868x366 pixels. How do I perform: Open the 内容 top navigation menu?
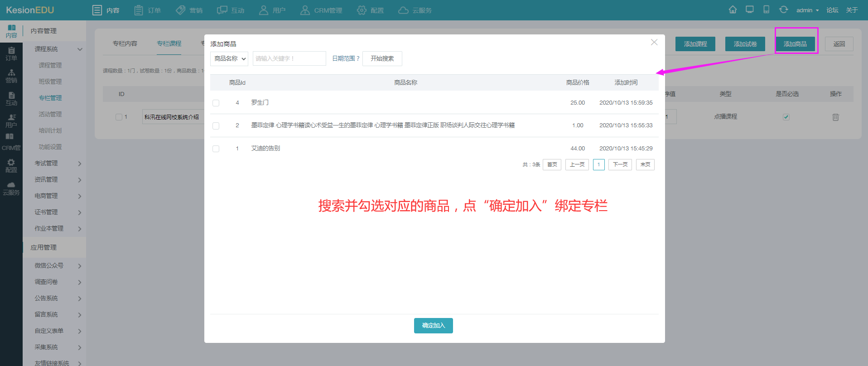[106, 10]
